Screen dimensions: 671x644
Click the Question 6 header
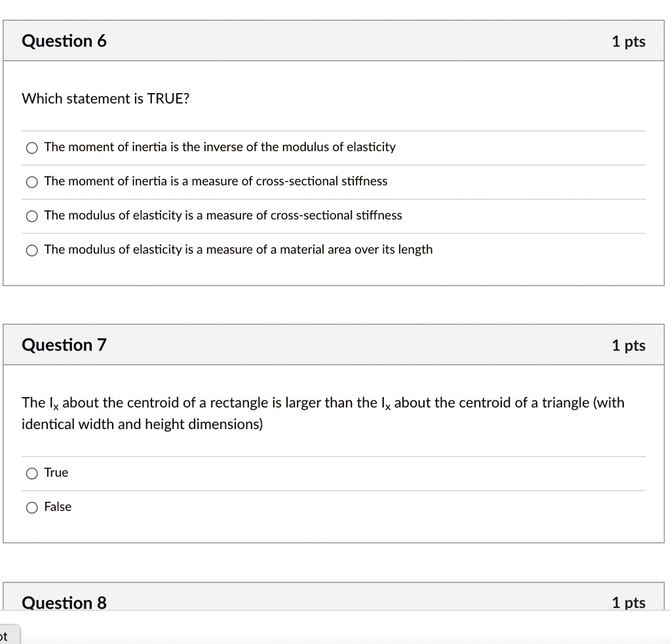point(64,41)
